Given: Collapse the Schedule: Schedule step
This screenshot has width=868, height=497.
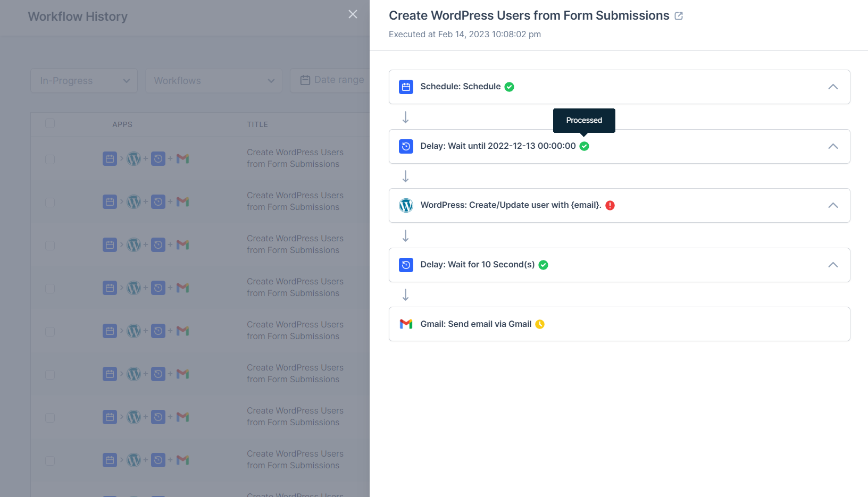Looking at the screenshot, I should tap(833, 86).
